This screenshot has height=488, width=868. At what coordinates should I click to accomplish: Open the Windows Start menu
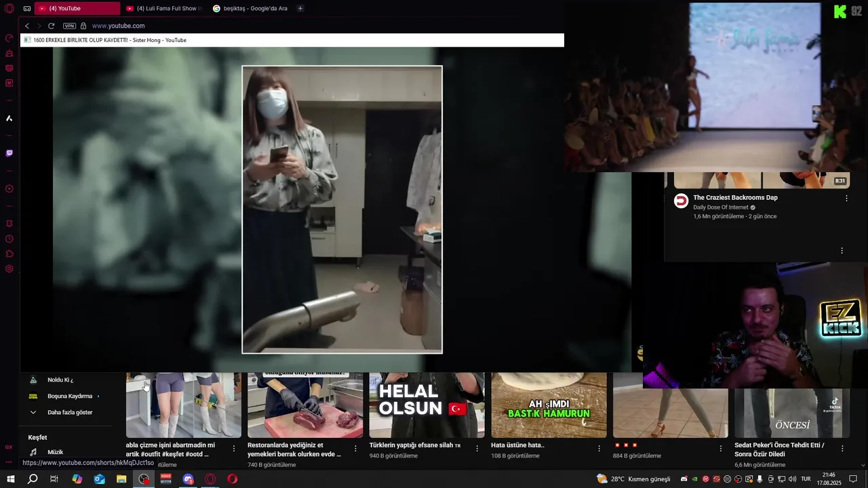tap(10, 479)
